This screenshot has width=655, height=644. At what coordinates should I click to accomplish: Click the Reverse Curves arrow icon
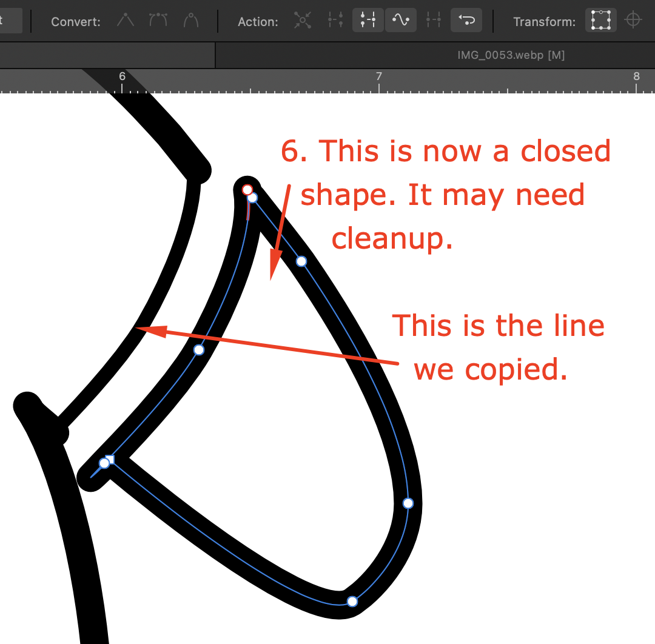[466, 21]
